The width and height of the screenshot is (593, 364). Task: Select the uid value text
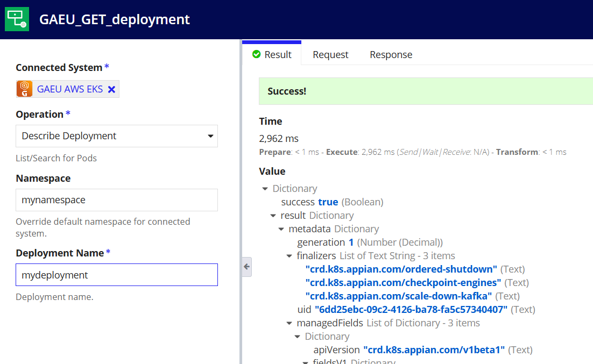tap(411, 310)
